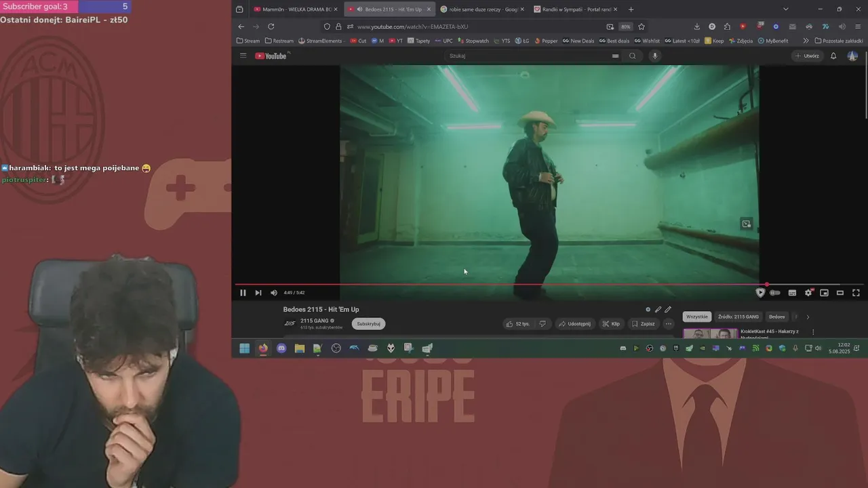Open the Stream bookmark folder
868x488 pixels.
pyautogui.click(x=248, y=41)
